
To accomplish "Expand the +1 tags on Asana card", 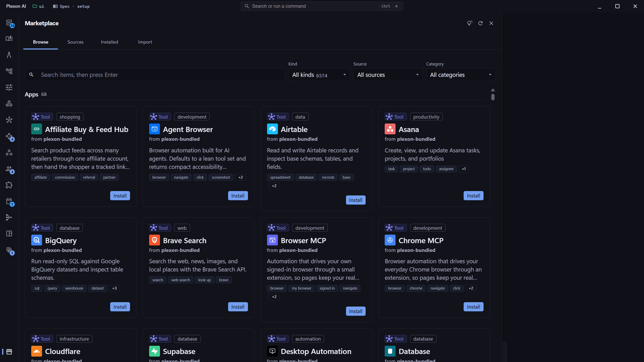I will point(464,169).
